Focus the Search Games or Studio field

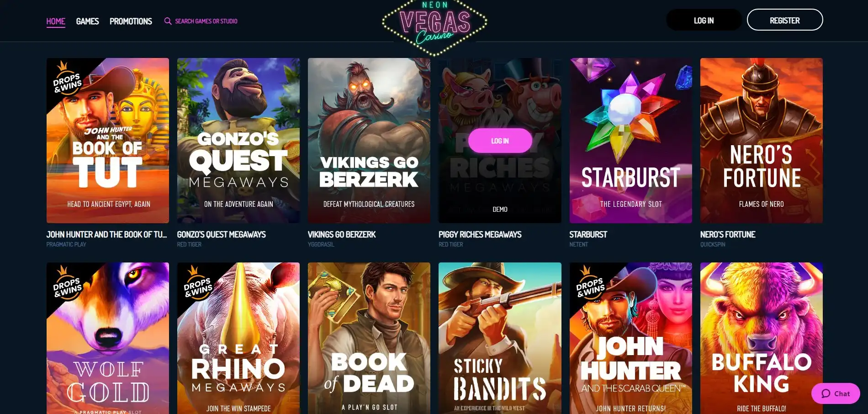click(206, 21)
